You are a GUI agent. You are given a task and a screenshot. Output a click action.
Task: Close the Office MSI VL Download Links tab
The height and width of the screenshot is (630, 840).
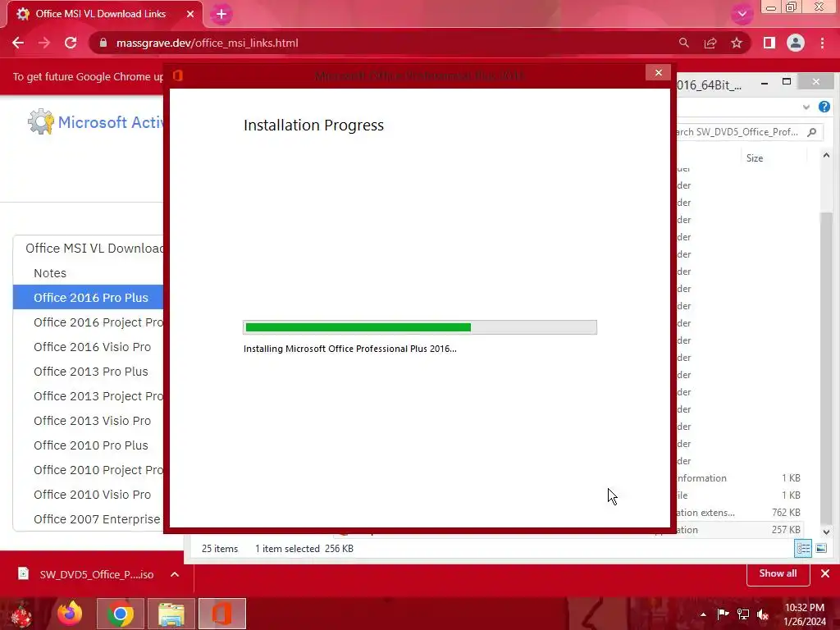[190, 14]
